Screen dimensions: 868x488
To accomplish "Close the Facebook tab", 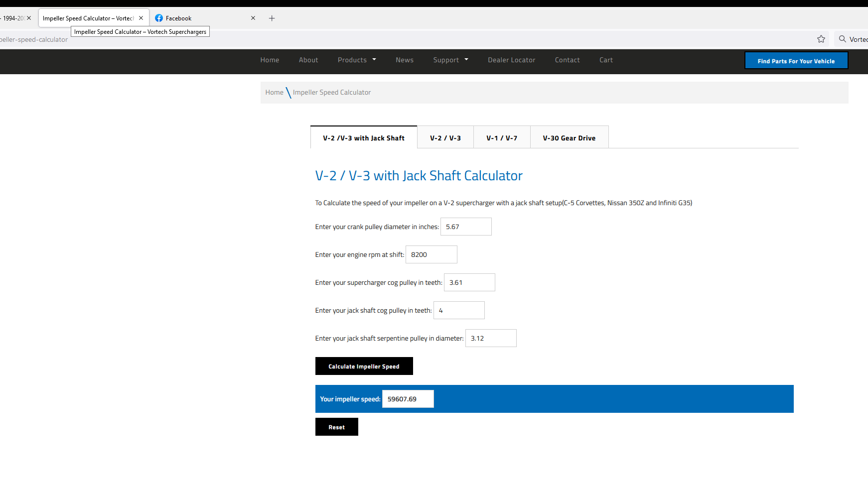I will click(x=253, y=18).
